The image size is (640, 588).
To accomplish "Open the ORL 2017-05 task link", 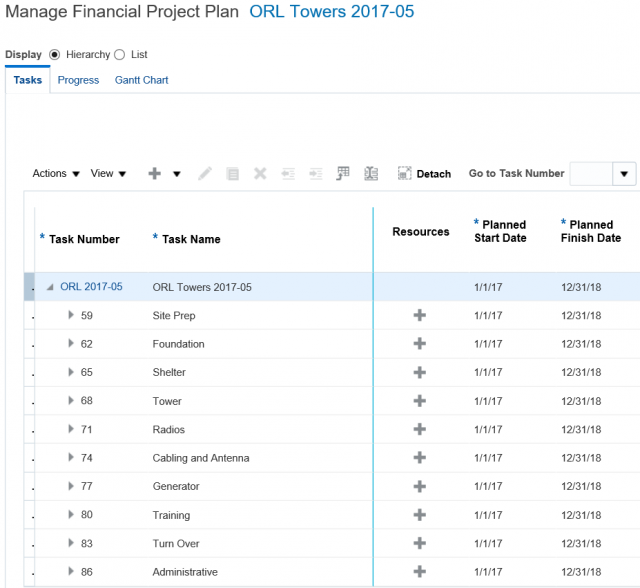I will coord(91,287).
